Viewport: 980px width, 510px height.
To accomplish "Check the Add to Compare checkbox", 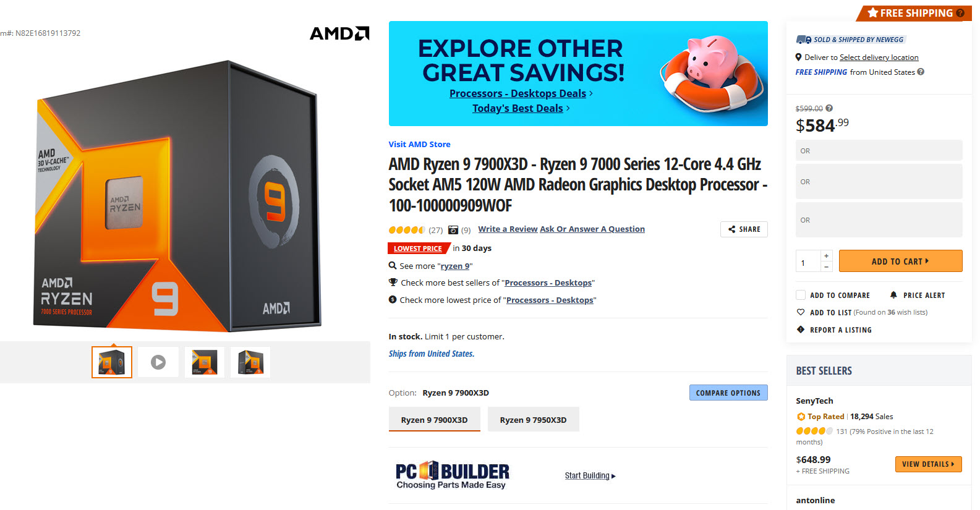I will pos(801,295).
